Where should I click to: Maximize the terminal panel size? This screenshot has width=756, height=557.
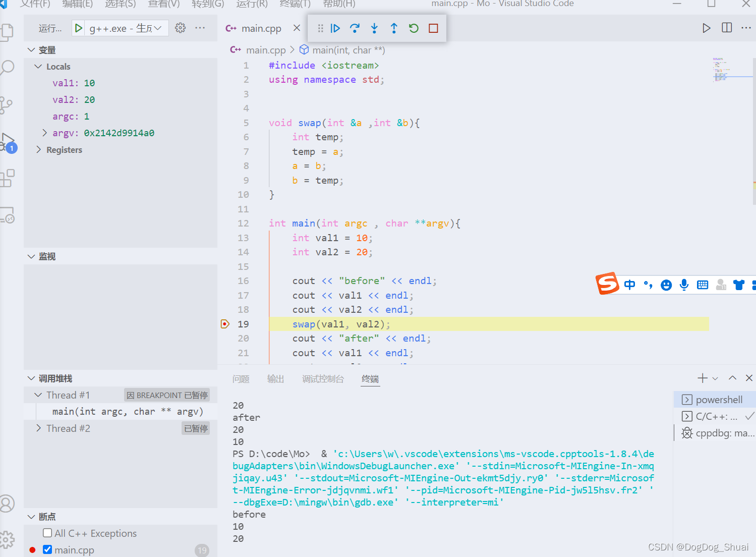click(732, 378)
